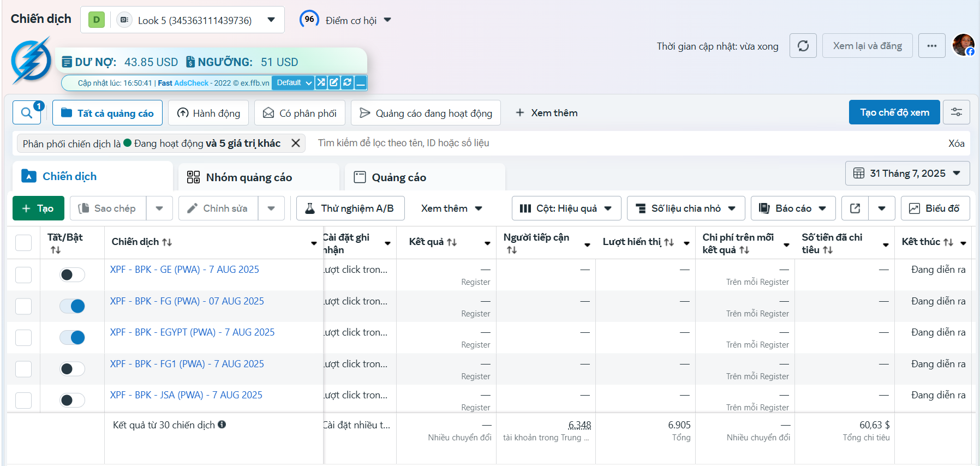
Task: Open Xem thêm dropdown in the toolbar
Action: click(x=451, y=208)
